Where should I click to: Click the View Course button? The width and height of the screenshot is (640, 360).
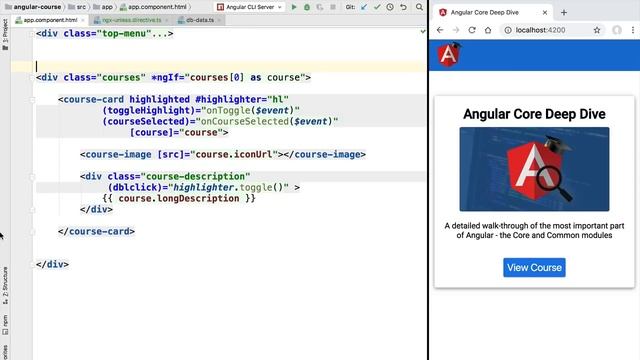[x=534, y=267]
